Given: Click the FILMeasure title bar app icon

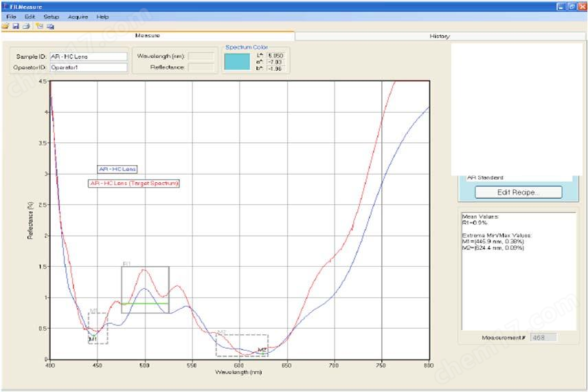Looking at the screenshot, I should point(4,6).
